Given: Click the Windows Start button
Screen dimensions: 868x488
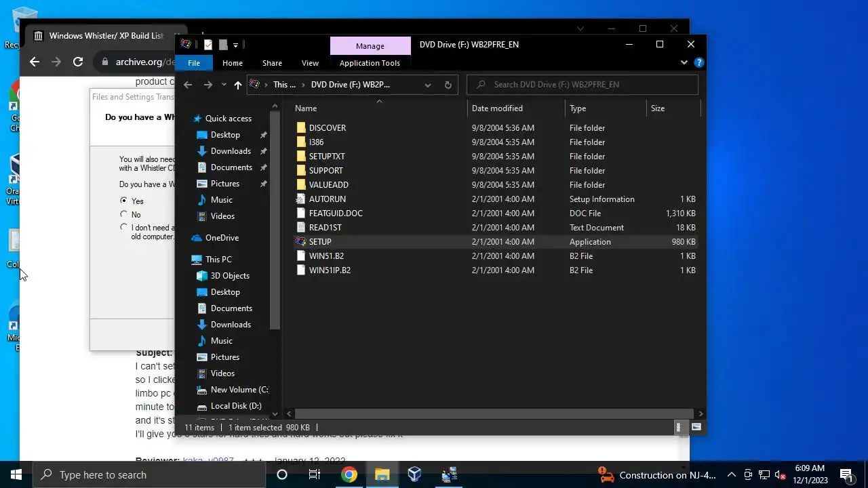Looking at the screenshot, I should (x=16, y=474).
